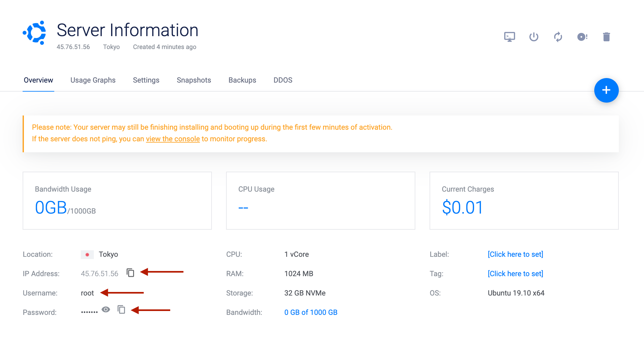Click the 0 GB of 1000 GB link

point(311,312)
